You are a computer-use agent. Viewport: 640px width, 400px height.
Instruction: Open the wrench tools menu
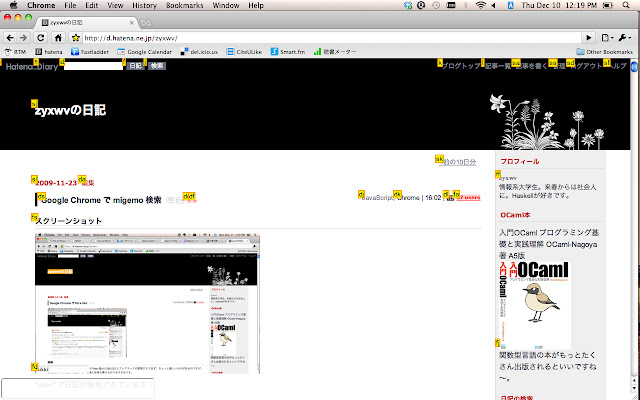pos(624,38)
